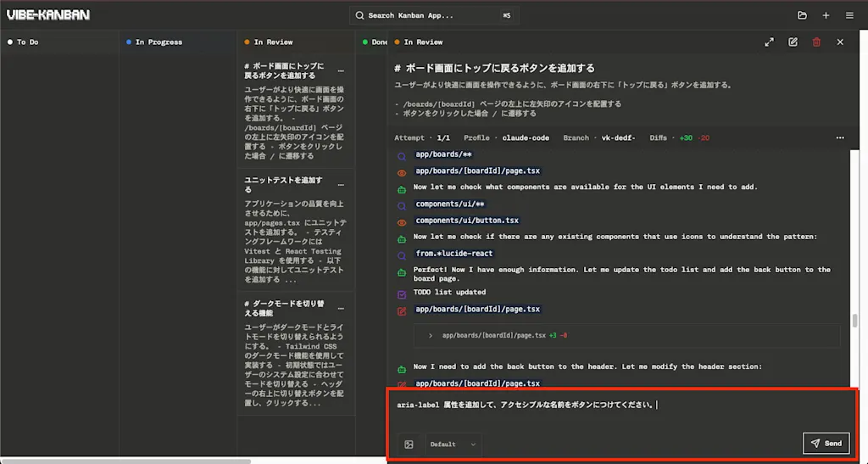Send the follow-up message
Viewport: 868px width, 464px height.
(826, 443)
